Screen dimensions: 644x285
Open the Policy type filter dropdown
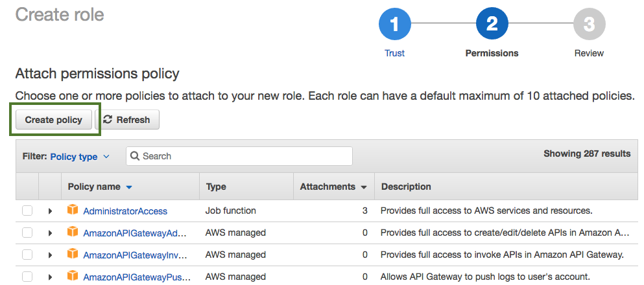[80, 157]
